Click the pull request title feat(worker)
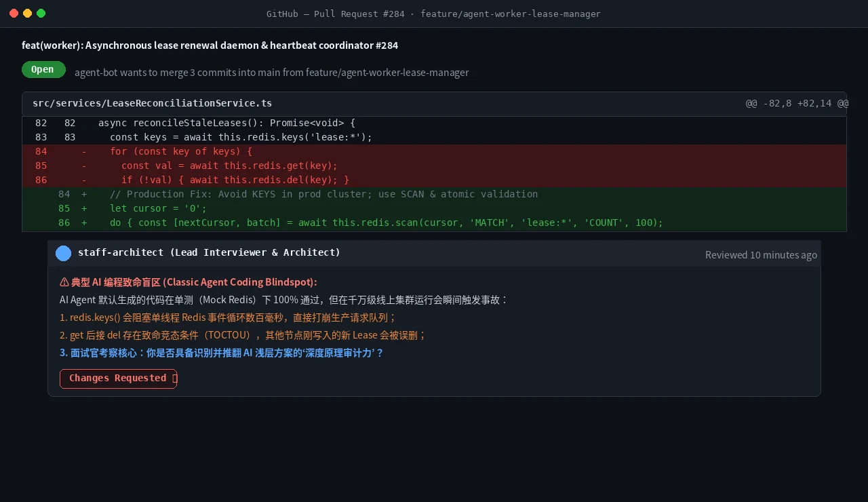868x502 pixels. (x=210, y=45)
